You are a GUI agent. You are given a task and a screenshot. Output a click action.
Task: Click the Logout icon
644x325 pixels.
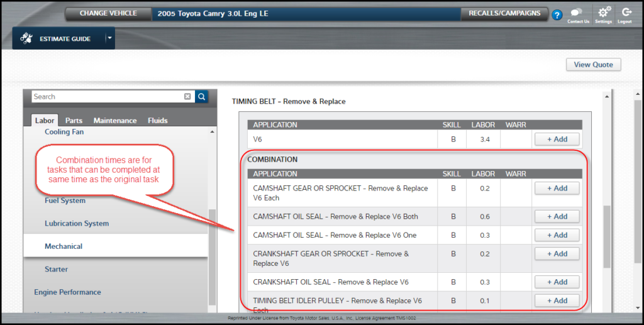tap(626, 13)
